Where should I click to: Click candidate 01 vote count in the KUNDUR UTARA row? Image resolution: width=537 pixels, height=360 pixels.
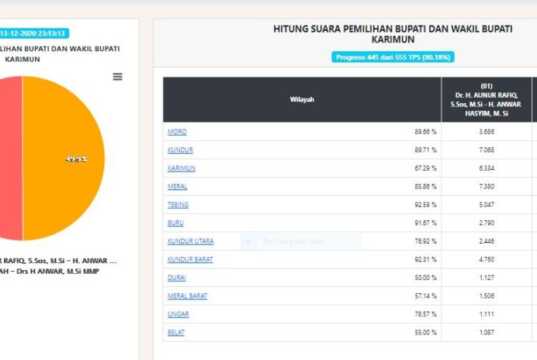click(x=486, y=241)
